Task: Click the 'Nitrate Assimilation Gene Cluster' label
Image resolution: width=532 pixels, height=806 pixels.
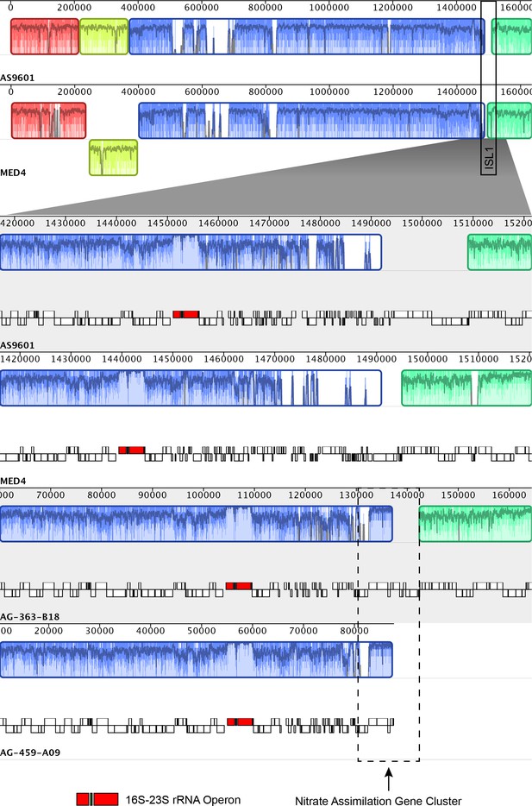Action: (378, 800)
